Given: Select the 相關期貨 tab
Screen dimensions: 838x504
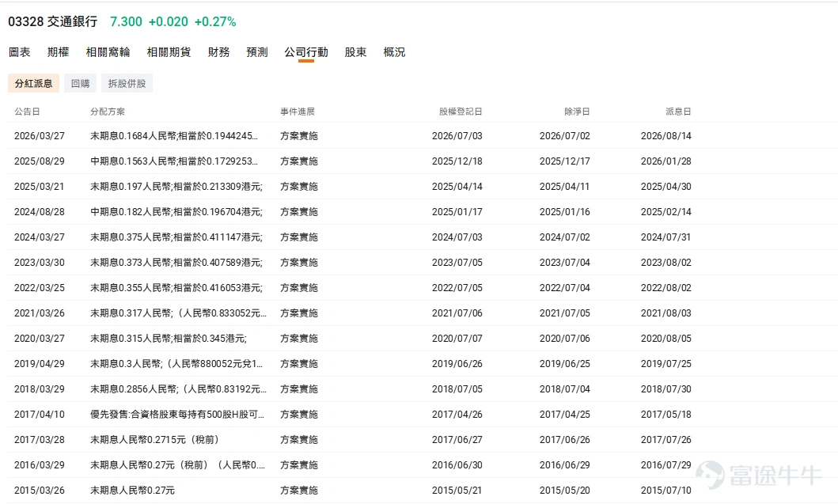Looking at the screenshot, I should [169, 52].
